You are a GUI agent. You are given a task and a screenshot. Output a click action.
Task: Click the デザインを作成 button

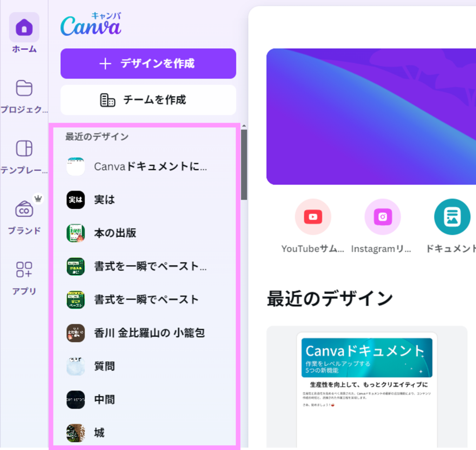148,64
